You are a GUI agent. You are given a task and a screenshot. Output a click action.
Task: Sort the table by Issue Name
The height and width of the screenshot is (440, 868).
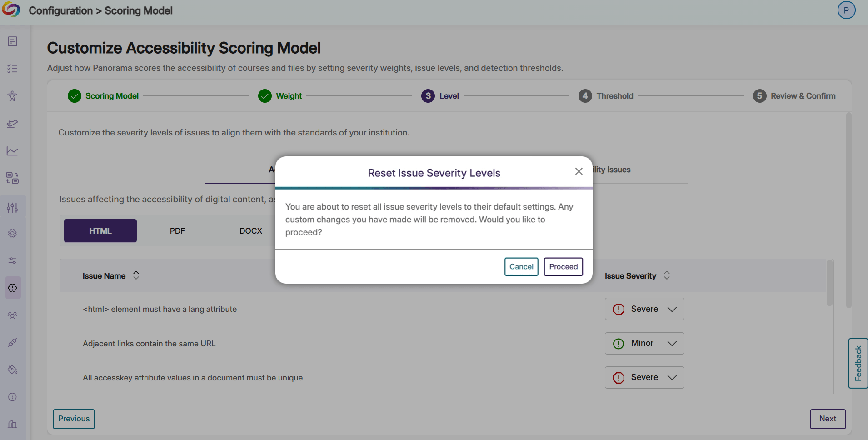click(135, 275)
